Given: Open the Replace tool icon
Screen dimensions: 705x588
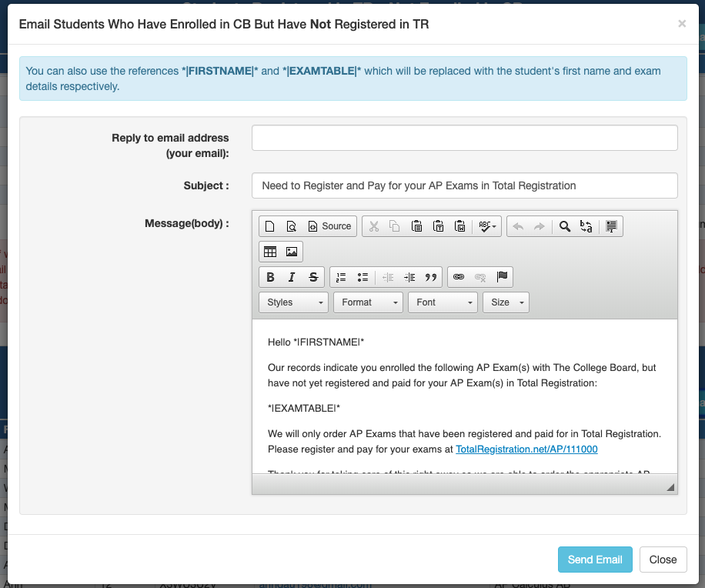Looking at the screenshot, I should click(586, 226).
